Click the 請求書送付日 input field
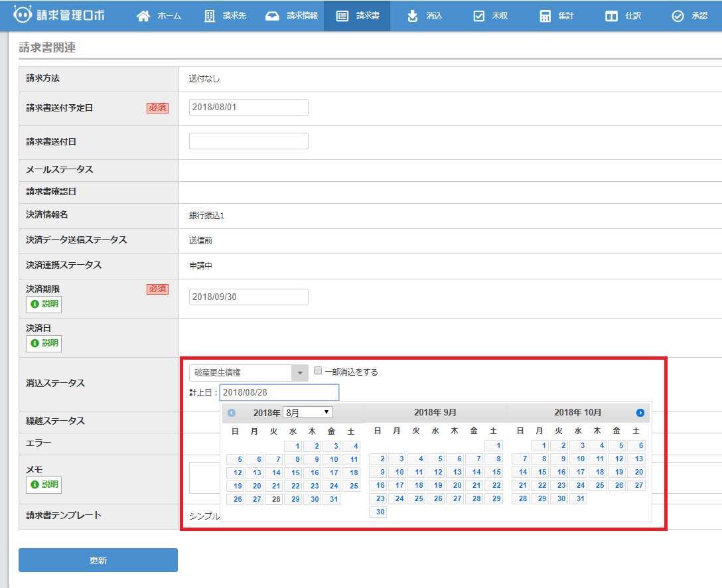 248,141
